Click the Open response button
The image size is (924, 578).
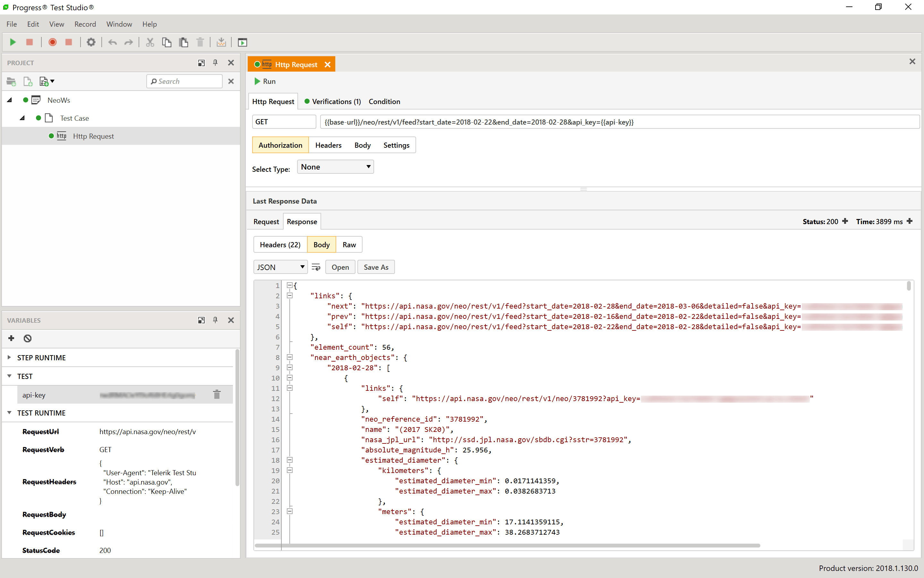click(x=340, y=267)
